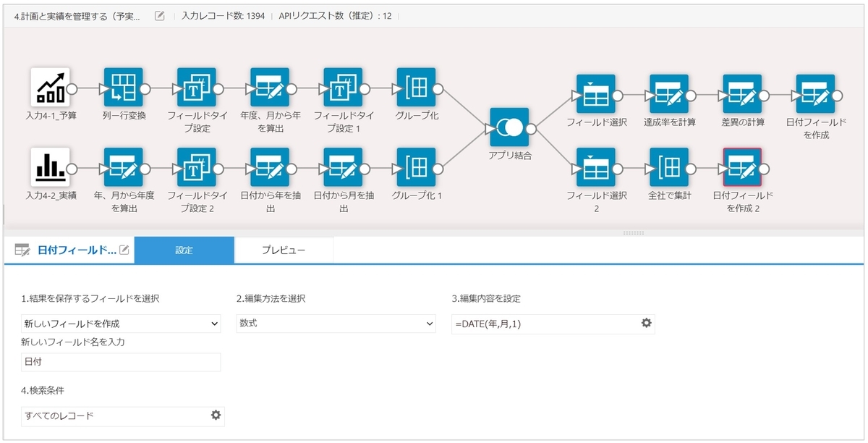
Task: Select the 日付から月を抽出 node
Action: point(342,166)
